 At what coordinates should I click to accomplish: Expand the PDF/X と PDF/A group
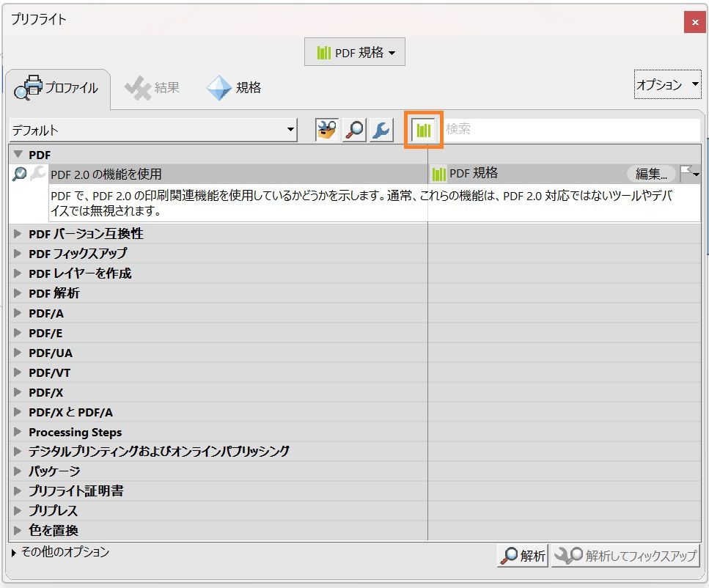click(18, 412)
